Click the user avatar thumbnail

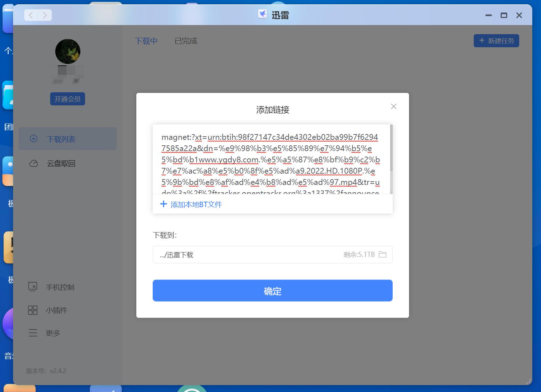(68, 51)
